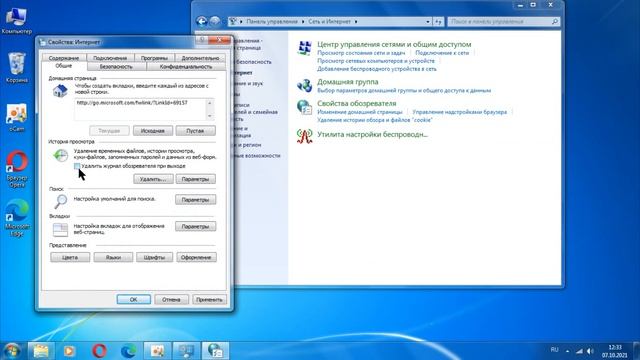Click the forward arrow in Control Panel
The image size is (640, 360).
click(x=215, y=21)
